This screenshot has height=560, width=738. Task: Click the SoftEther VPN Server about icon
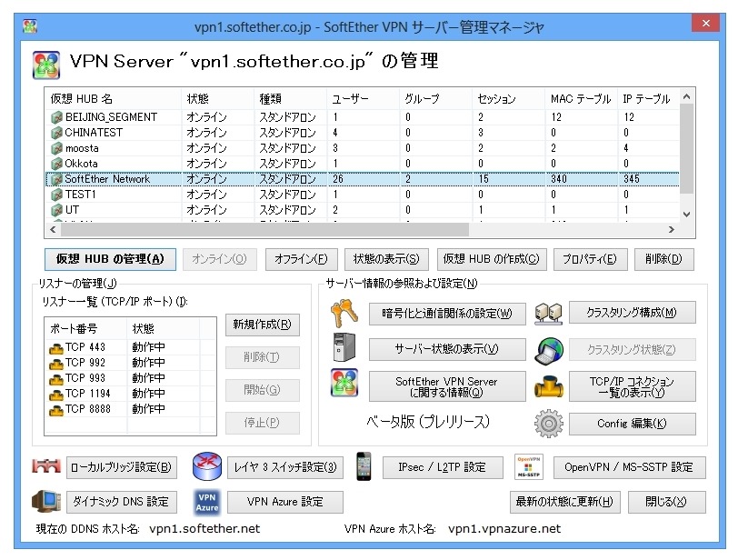(x=344, y=383)
